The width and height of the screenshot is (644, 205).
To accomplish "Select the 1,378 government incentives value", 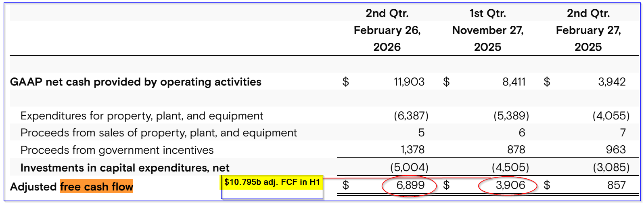I will pyautogui.click(x=412, y=150).
